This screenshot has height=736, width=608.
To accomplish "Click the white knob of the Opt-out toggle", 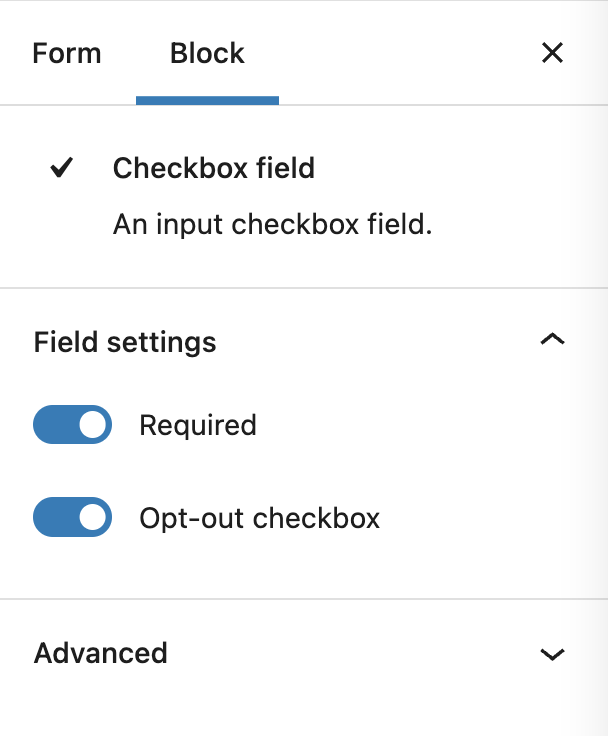I will point(92,517).
